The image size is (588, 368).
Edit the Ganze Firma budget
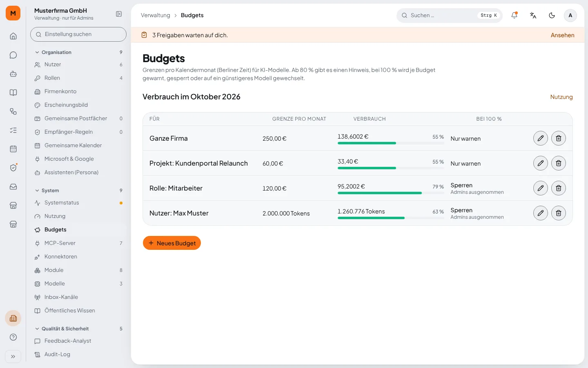pyautogui.click(x=541, y=138)
